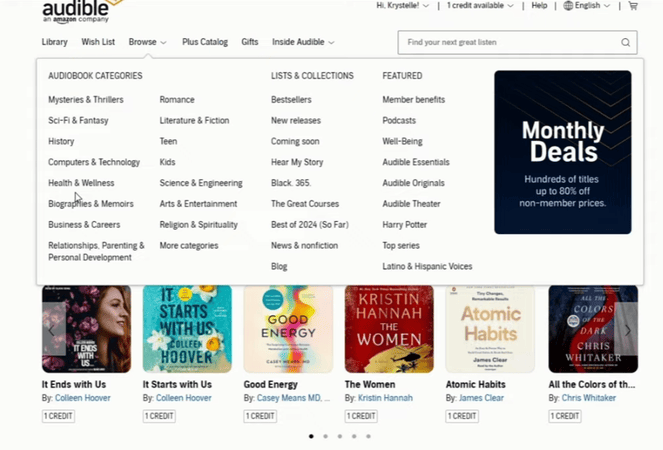Viewport: 663px width, 450px height.
Task: Select Mysteries & Thrillers category
Action: [86, 99]
